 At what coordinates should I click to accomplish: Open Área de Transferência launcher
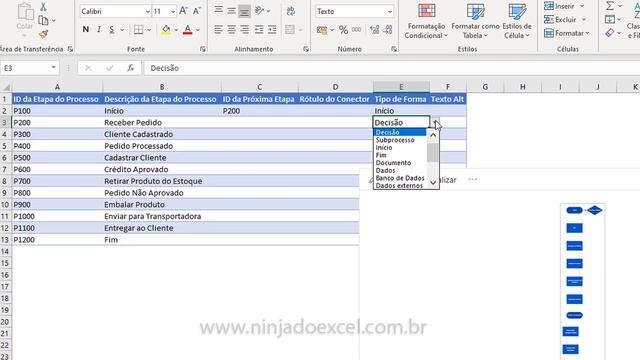[70, 49]
